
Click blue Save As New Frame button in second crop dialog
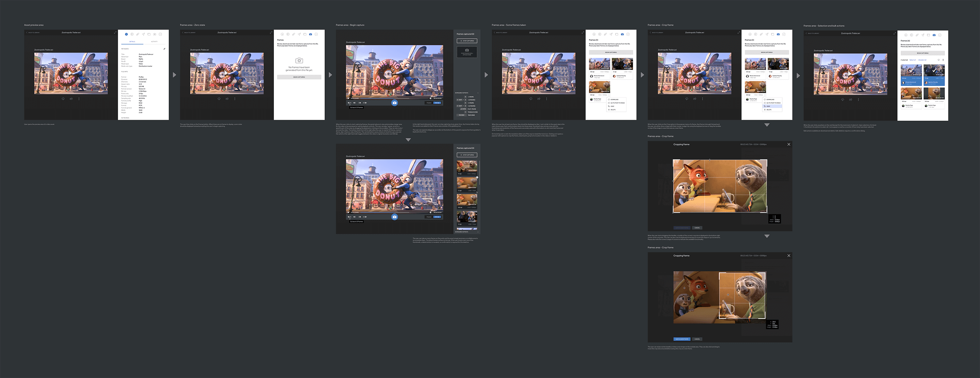click(x=681, y=339)
